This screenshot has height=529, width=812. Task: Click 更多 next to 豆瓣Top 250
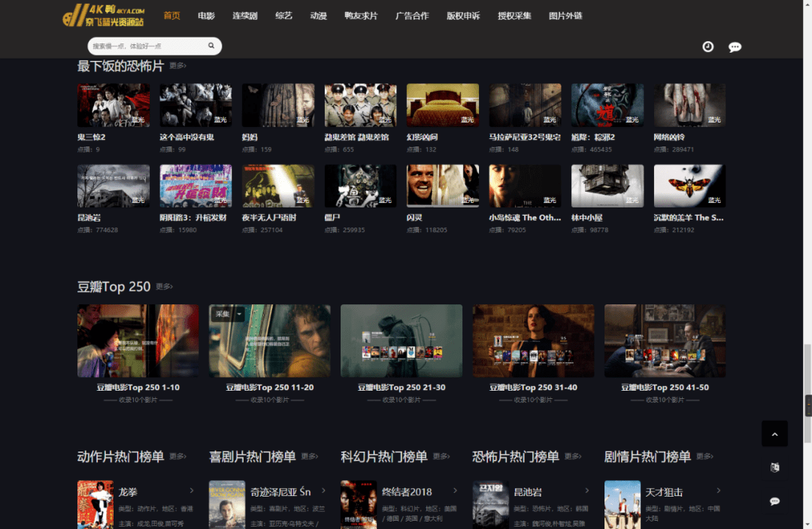[x=164, y=286]
